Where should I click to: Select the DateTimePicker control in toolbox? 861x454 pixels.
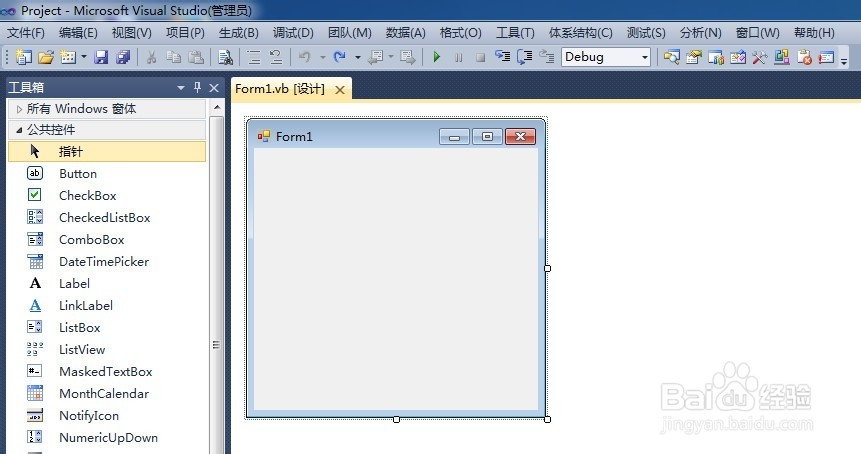pyautogui.click(x=107, y=261)
